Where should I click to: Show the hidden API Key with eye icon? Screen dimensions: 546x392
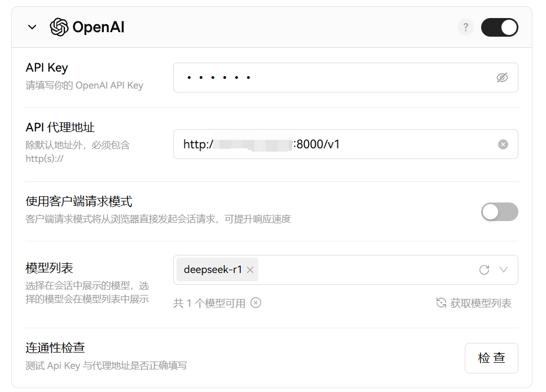pyautogui.click(x=502, y=78)
